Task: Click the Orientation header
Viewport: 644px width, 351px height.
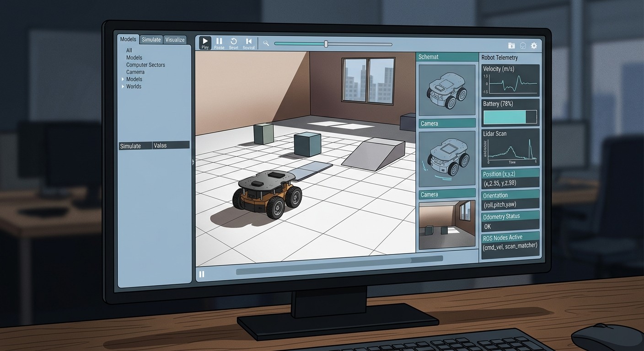Action: pyautogui.click(x=510, y=195)
